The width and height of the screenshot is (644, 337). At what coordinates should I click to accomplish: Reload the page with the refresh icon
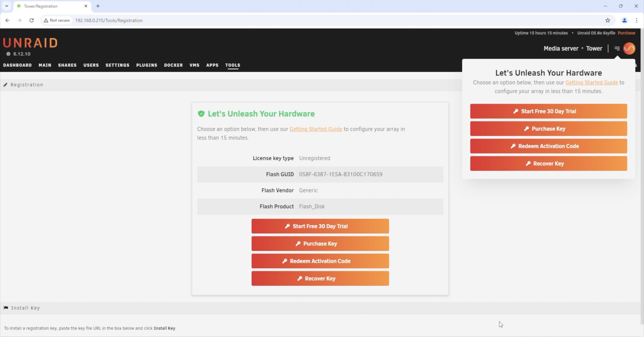point(31,20)
